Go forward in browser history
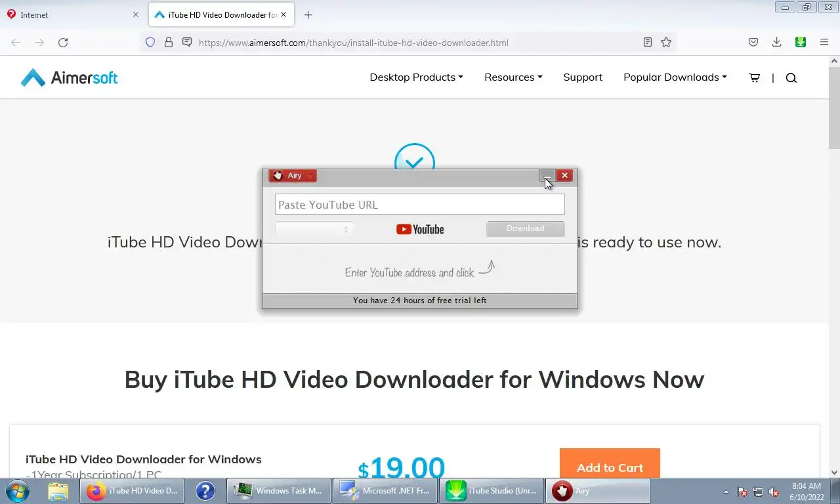Screen dimensions: 840x504 click(x=39, y=43)
